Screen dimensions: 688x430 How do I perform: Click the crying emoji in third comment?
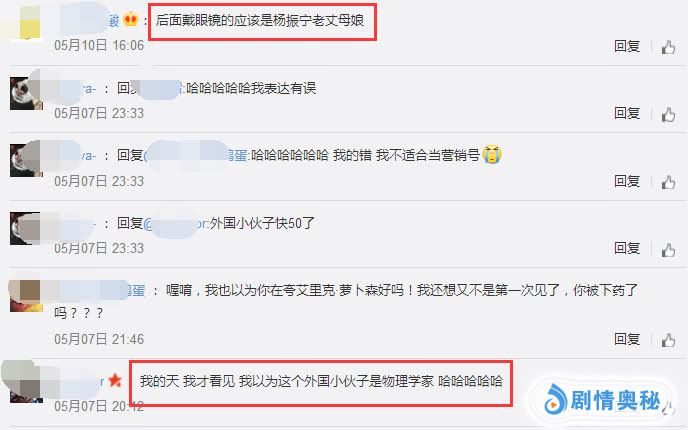tap(492, 154)
